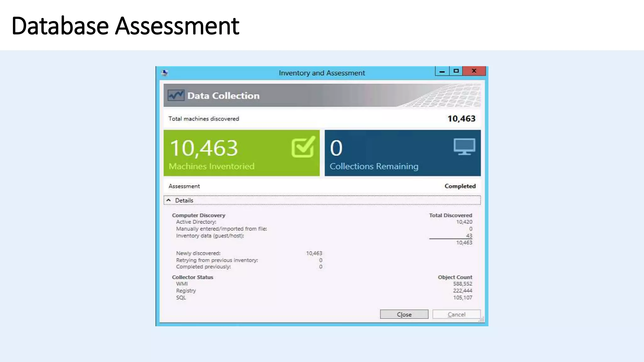Click the Total machines discovered label
This screenshot has height=362, width=644.
[x=204, y=119]
